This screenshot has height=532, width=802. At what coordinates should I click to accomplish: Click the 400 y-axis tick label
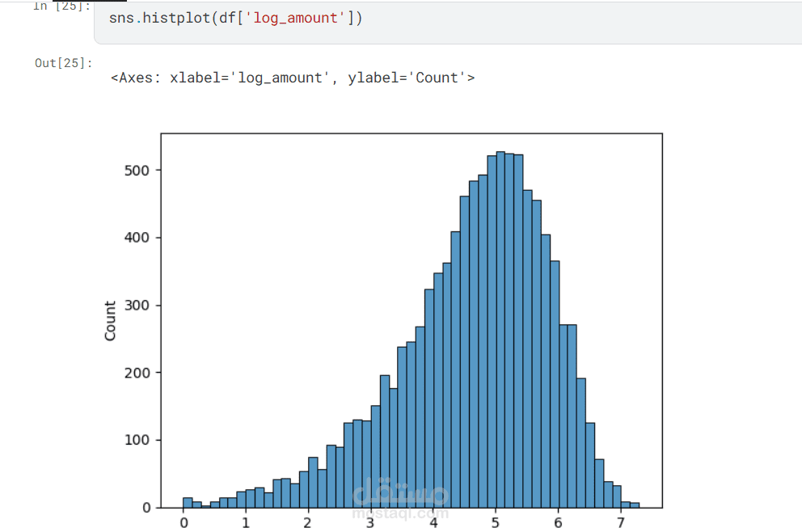137,238
